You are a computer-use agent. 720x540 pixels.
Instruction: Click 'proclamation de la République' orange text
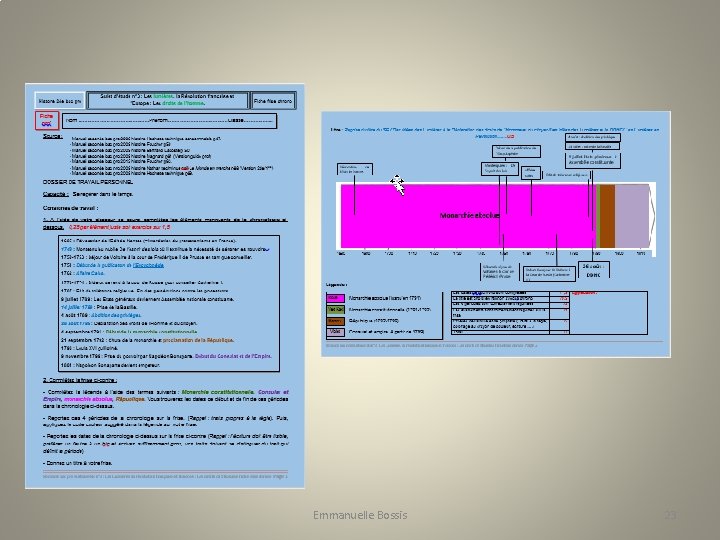(198, 340)
